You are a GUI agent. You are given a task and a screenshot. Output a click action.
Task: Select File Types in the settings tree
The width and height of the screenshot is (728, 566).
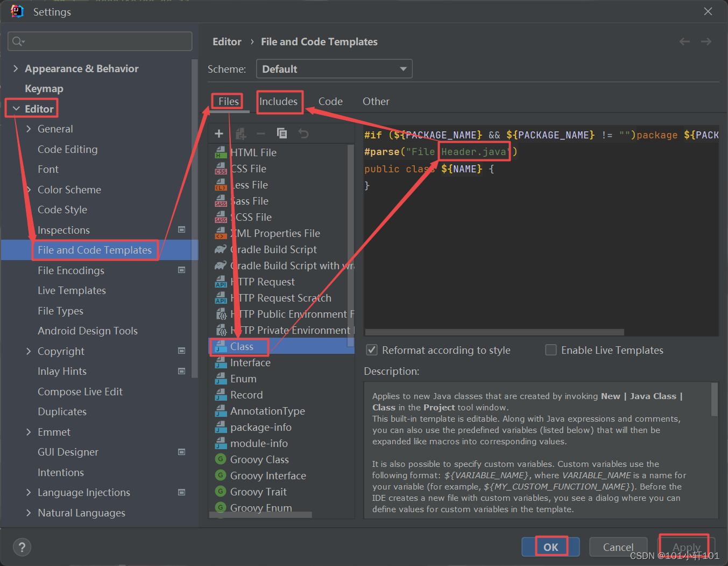coord(60,311)
